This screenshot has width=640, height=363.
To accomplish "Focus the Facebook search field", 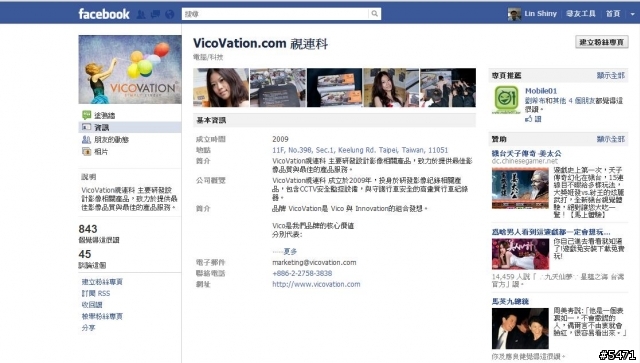I will pyautogui.click(x=275, y=14).
